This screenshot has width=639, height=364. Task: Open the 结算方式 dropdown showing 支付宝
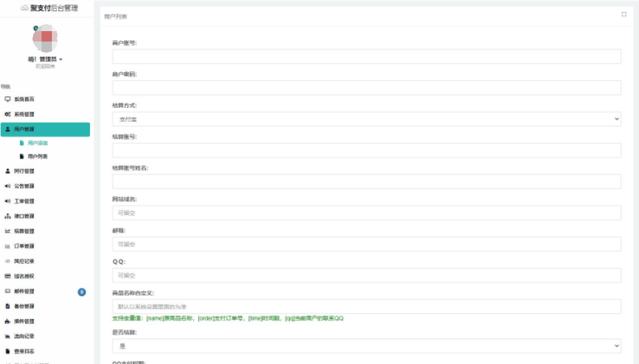pos(366,119)
